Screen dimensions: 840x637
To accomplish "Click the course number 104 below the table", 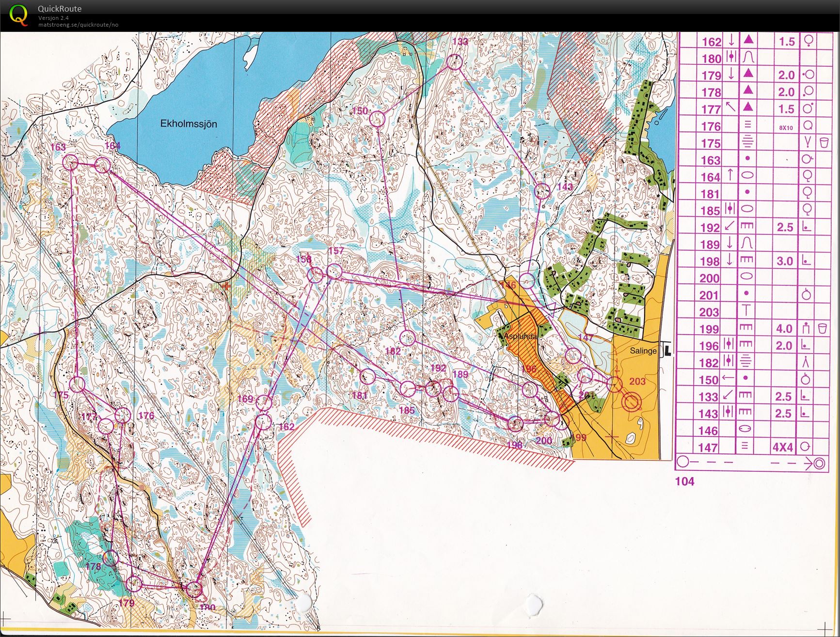I will (x=684, y=481).
